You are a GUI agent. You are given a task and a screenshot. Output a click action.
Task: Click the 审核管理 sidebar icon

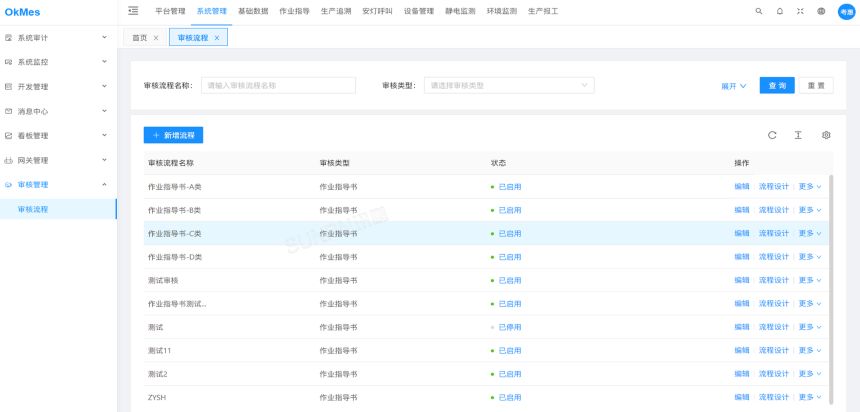coord(8,185)
